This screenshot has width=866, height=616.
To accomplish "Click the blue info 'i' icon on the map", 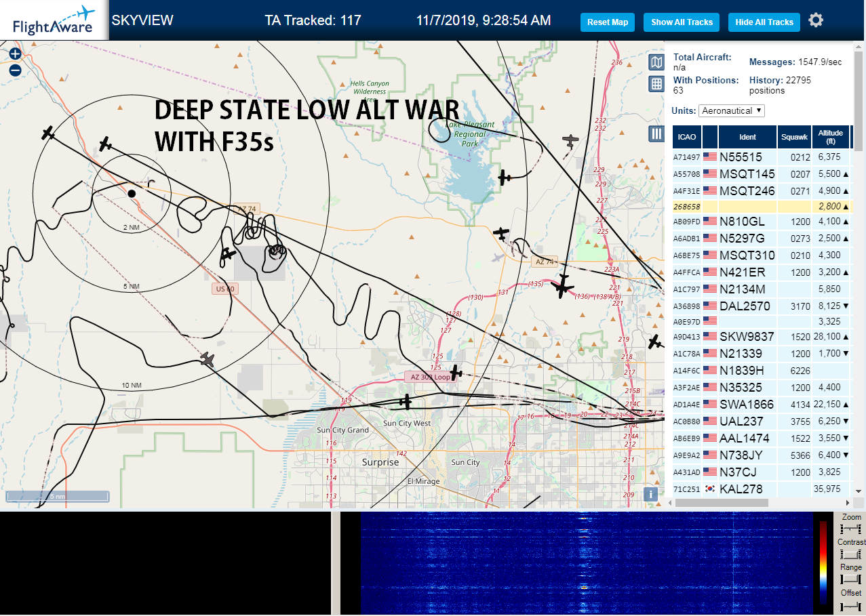I will coord(651,494).
